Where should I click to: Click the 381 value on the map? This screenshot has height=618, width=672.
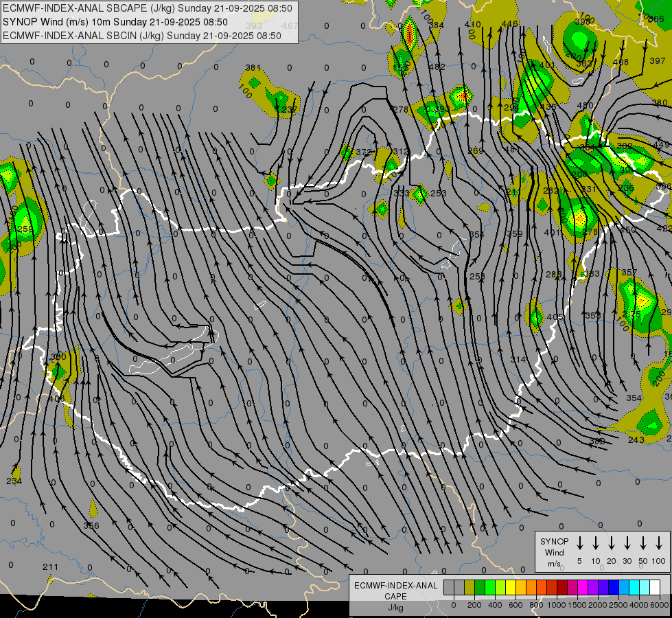[253, 68]
